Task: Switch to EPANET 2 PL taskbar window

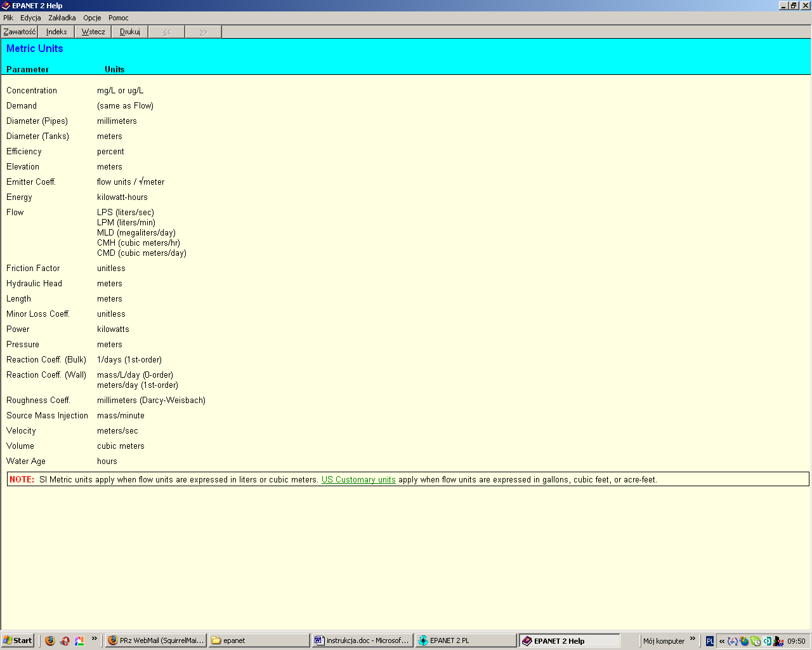Action: tap(466, 640)
